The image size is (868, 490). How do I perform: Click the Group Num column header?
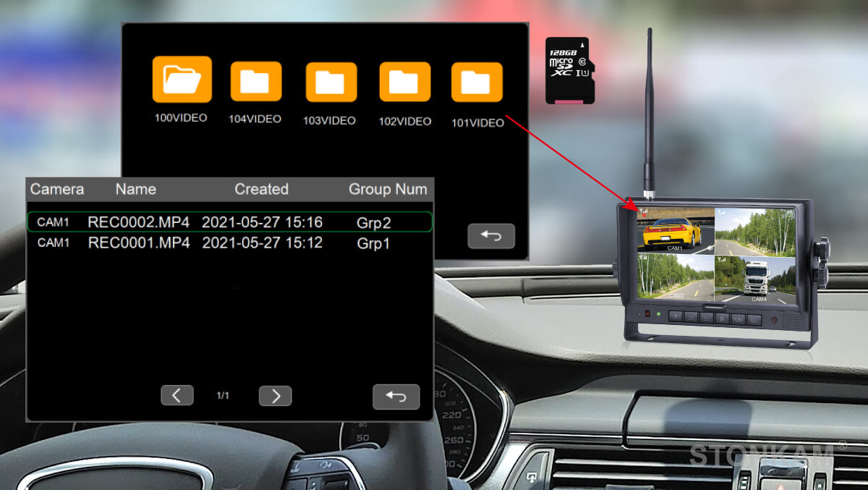(388, 190)
